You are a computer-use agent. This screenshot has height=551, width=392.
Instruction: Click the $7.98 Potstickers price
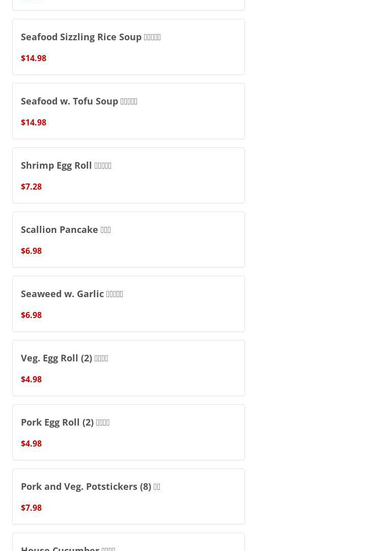[31, 508]
